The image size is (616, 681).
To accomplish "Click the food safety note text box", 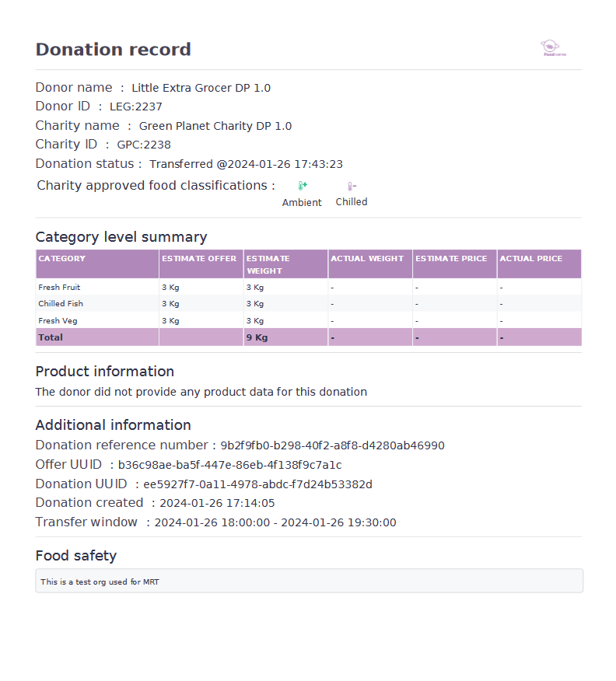I will (x=309, y=581).
